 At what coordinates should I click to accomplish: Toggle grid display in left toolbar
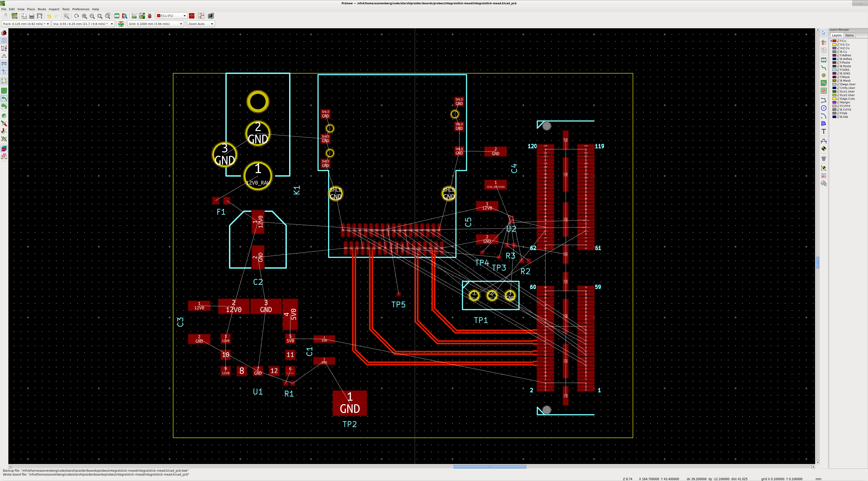(4, 40)
